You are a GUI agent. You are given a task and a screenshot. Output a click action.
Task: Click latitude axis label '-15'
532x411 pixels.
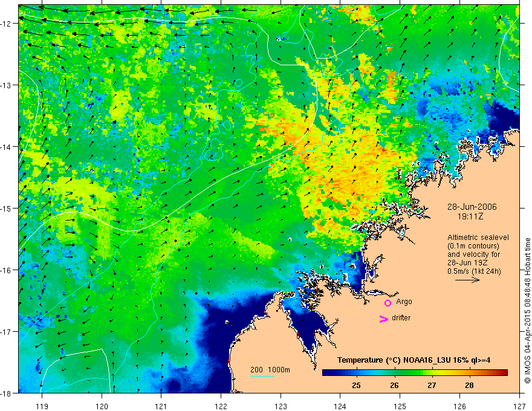coord(5,208)
